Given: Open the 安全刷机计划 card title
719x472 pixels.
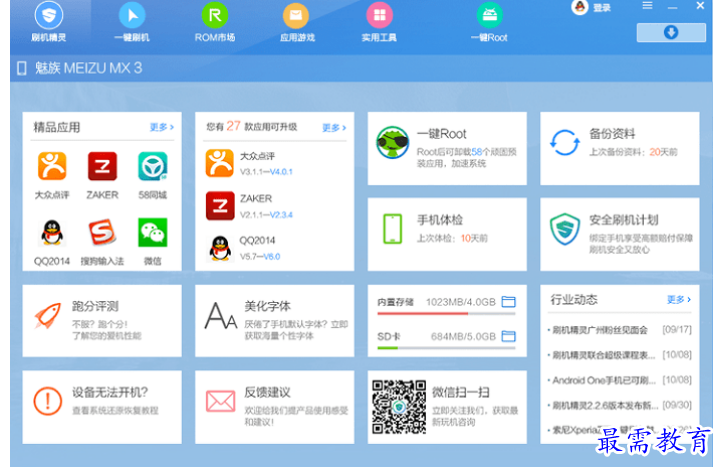Looking at the screenshot, I should (x=624, y=220).
